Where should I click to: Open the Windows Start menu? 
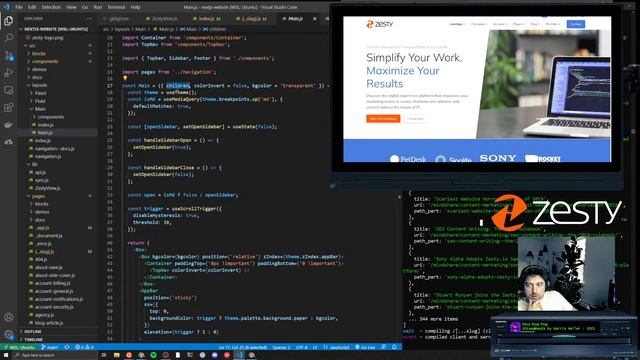click(6, 356)
